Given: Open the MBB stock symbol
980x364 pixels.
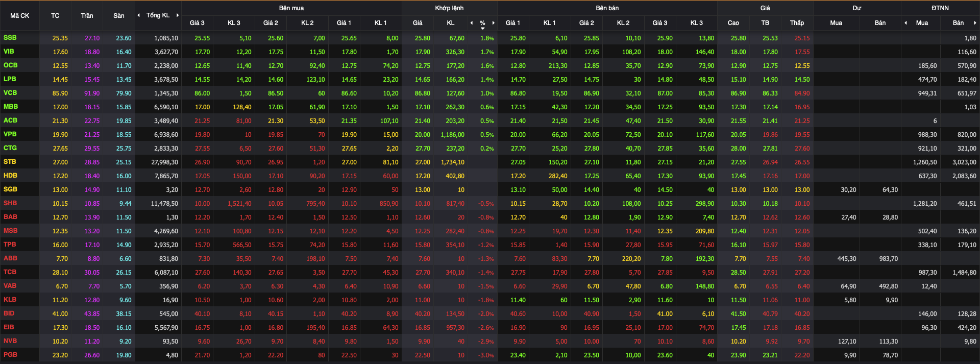Looking at the screenshot, I should click(x=11, y=107).
